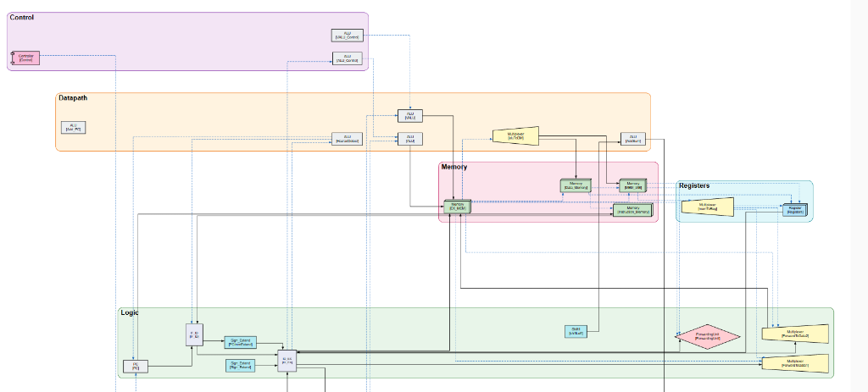The height and width of the screenshot is (392, 868).
Task: Select the HazardDetect ALU node
Action: click(x=347, y=139)
